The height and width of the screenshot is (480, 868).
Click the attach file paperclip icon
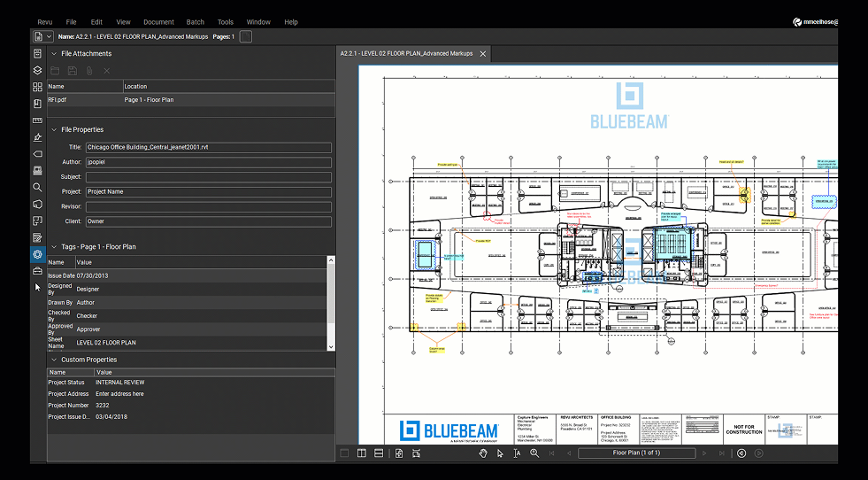89,71
